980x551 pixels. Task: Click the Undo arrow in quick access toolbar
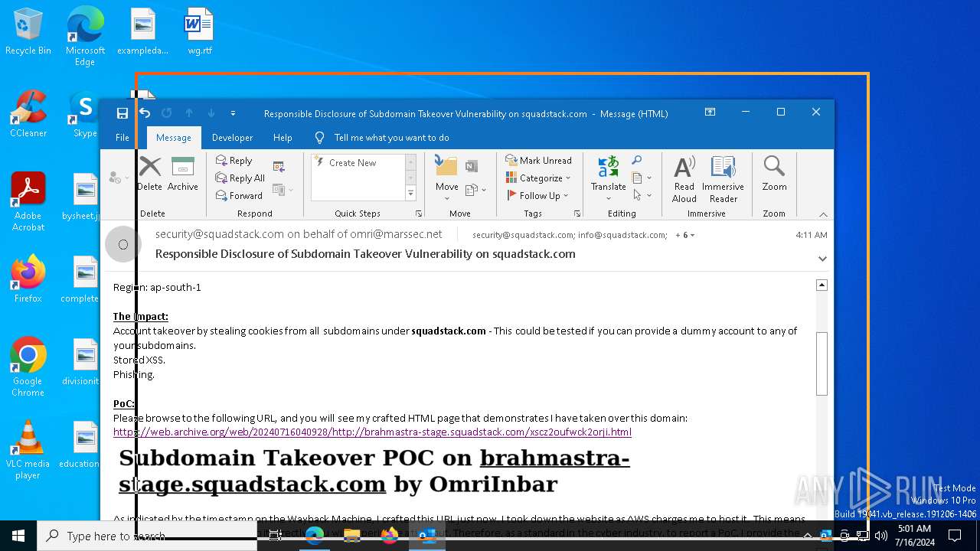[x=145, y=113]
